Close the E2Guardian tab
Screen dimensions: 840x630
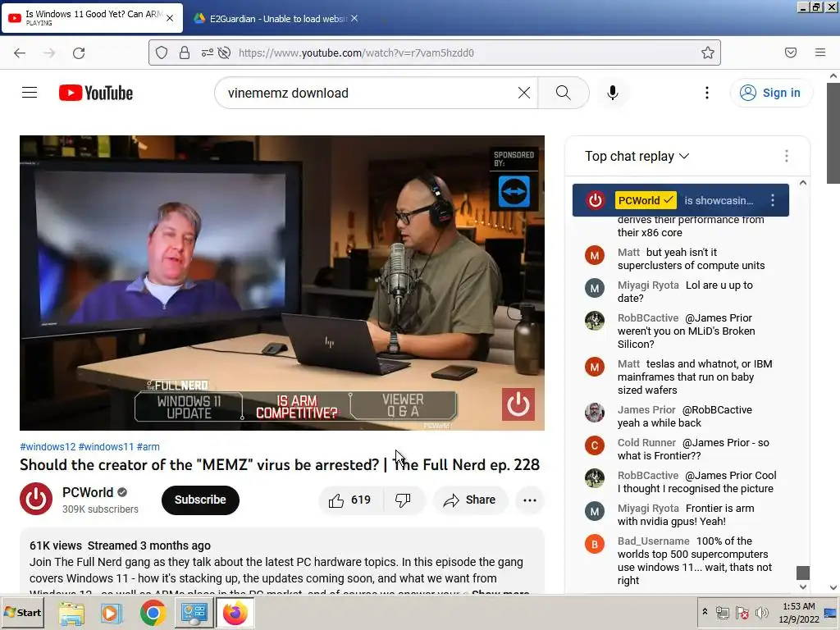[x=354, y=18]
